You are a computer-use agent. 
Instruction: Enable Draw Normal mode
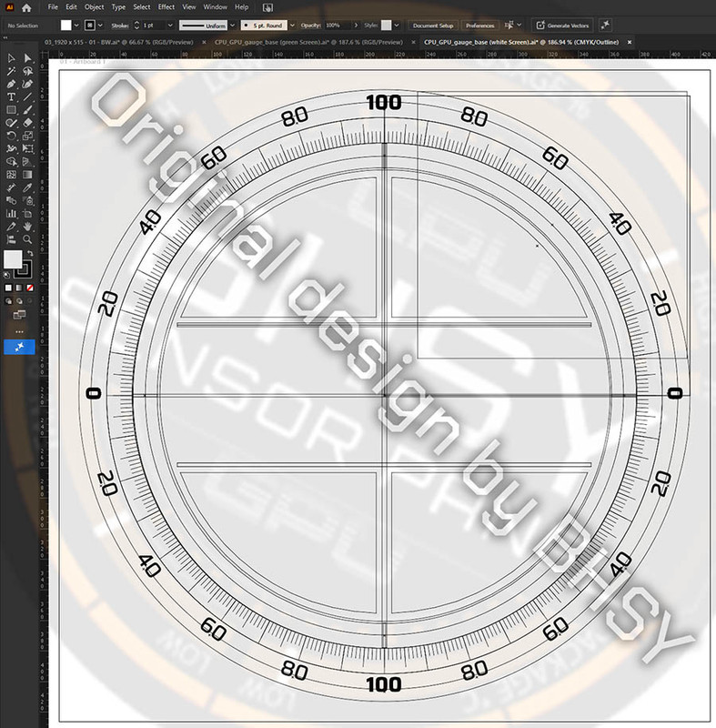8,301
